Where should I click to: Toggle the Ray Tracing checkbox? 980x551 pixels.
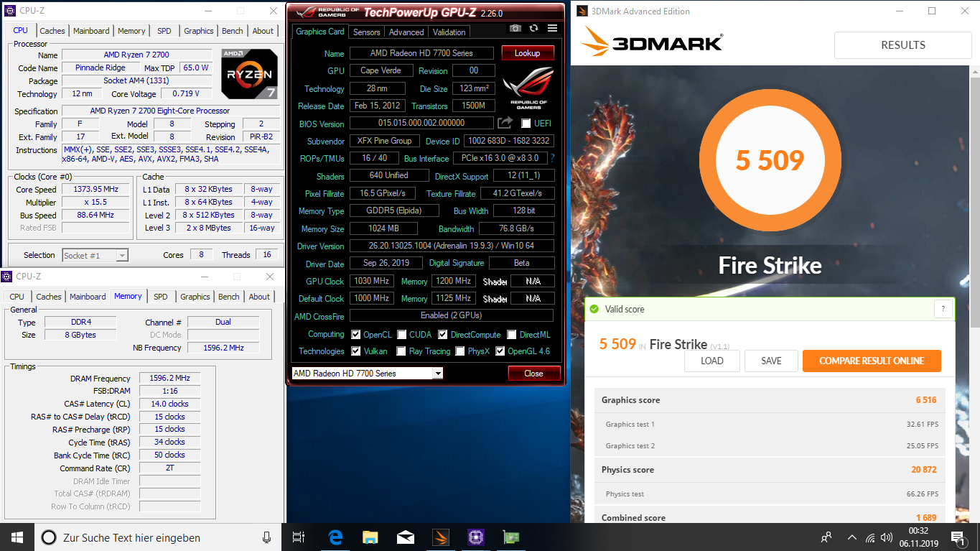[x=402, y=351]
